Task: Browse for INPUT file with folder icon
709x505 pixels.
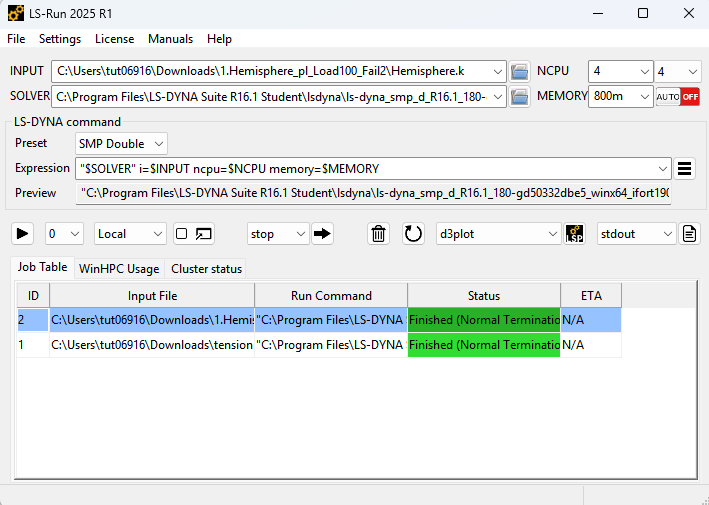Action: click(x=519, y=71)
